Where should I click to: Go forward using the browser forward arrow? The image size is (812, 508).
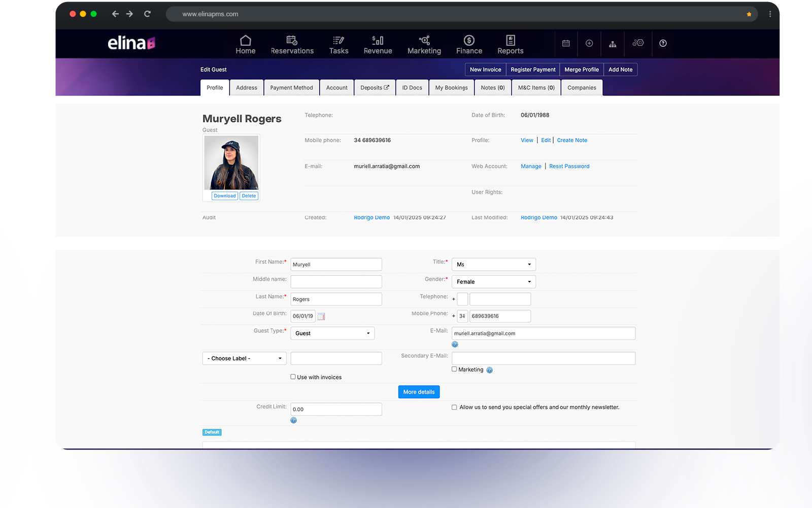[x=130, y=14]
